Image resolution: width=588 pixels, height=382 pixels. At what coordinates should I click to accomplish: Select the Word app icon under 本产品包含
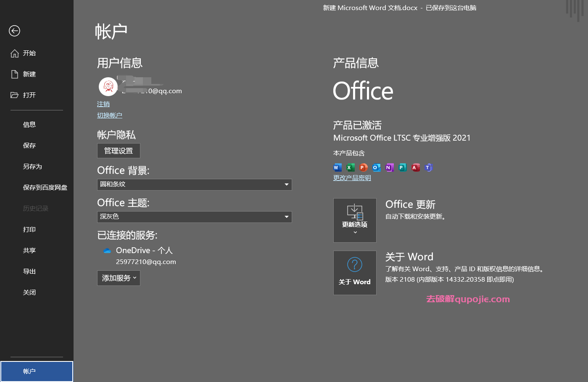coord(338,167)
